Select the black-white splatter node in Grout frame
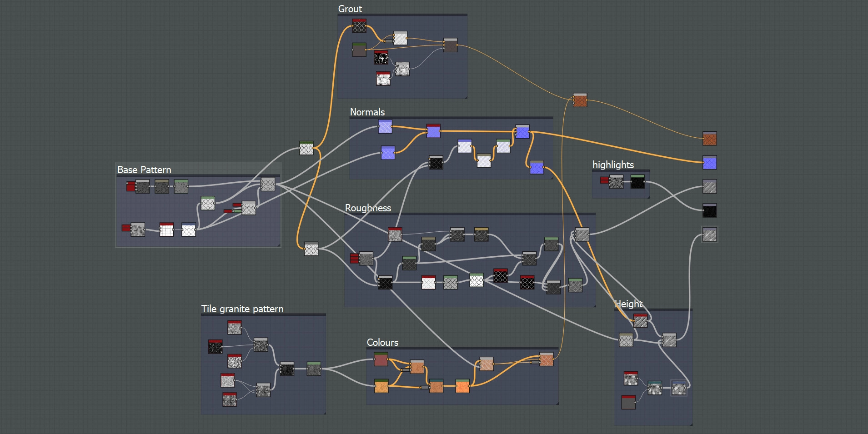The width and height of the screenshot is (868, 434). click(381, 58)
